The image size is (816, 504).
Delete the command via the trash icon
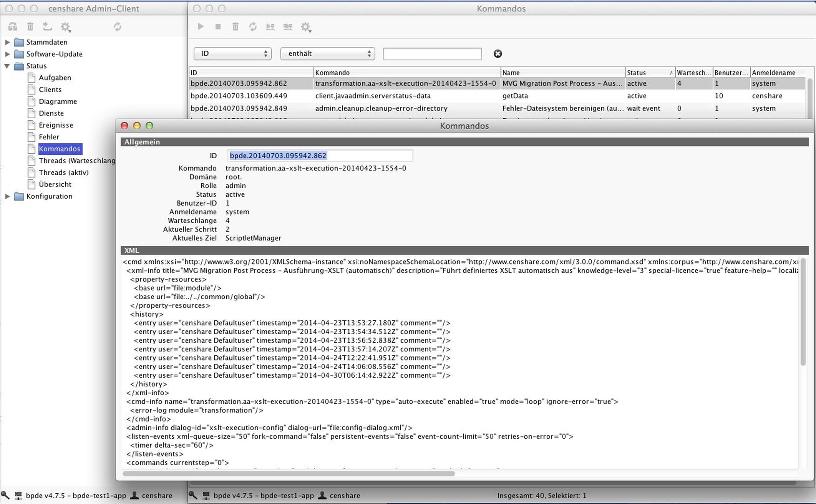coord(235,26)
